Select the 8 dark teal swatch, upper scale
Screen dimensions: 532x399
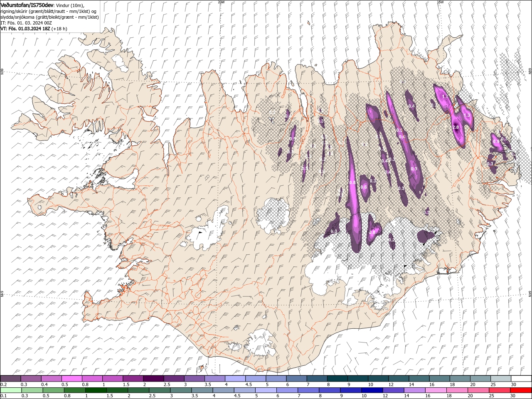click(337, 379)
